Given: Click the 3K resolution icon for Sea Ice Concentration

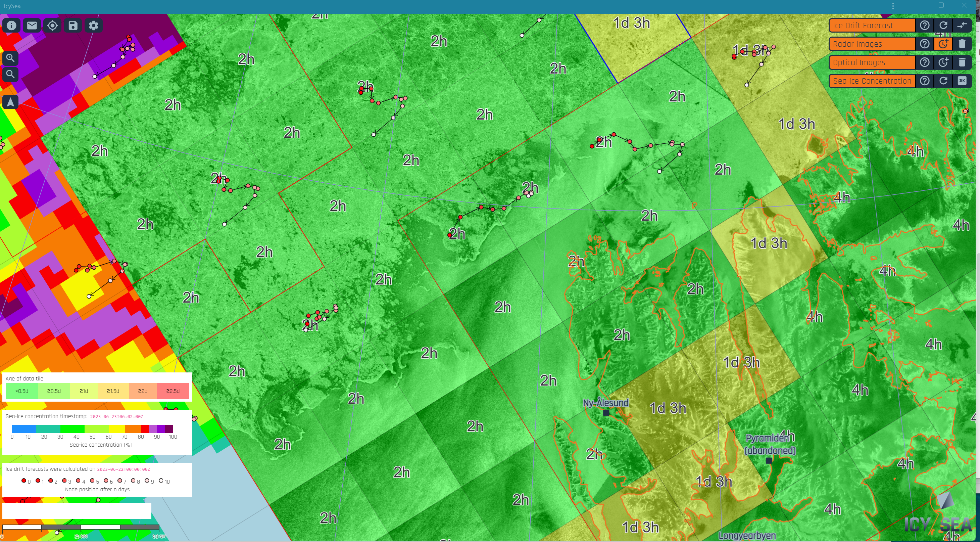Looking at the screenshot, I should click(962, 81).
